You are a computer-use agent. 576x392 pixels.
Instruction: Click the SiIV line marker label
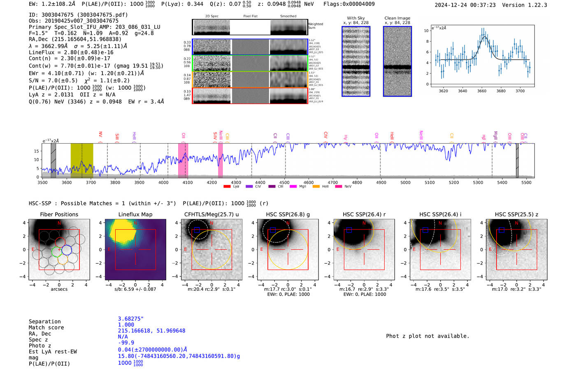tap(215, 136)
